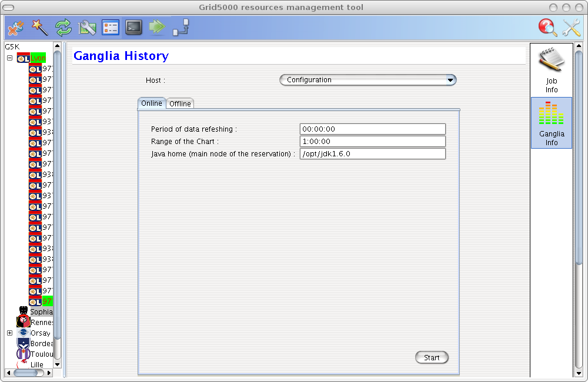Click the green right arrow toolbar icon
588x382 pixels.
click(157, 27)
